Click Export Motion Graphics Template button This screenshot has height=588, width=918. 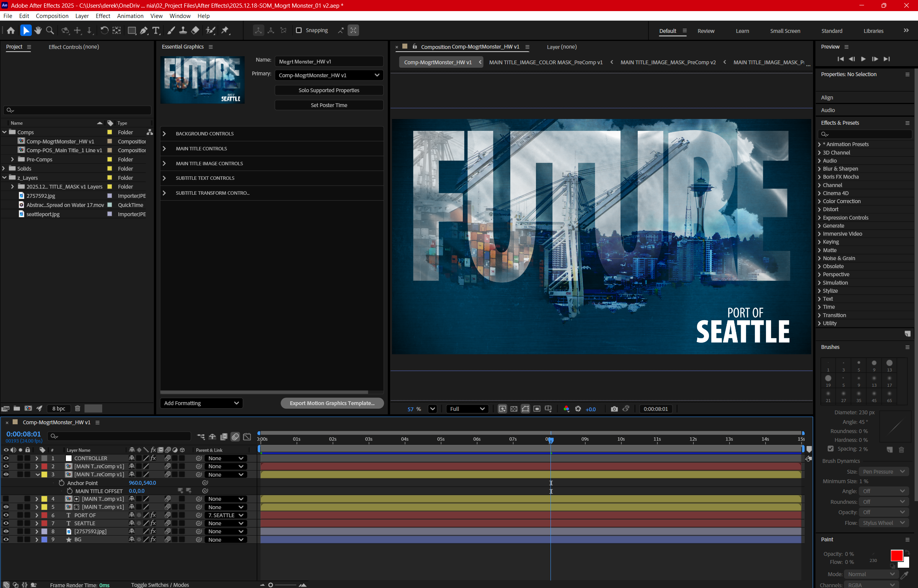pyautogui.click(x=332, y=403)
